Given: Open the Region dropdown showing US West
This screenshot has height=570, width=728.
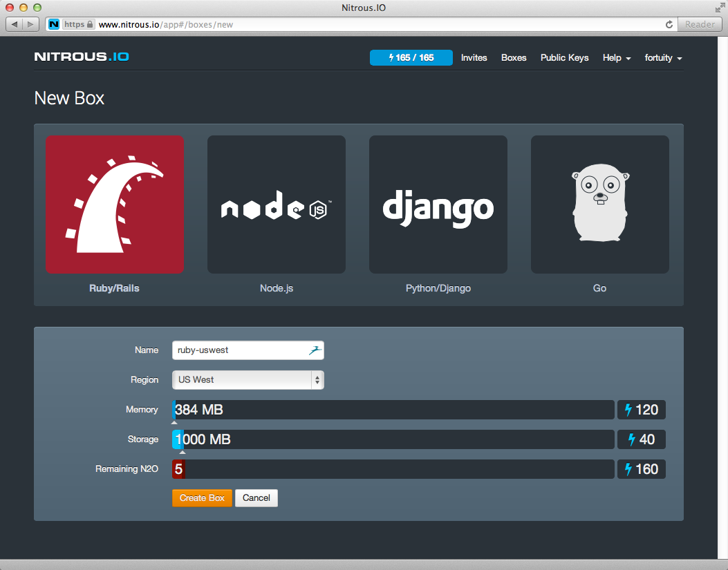Looking at the screenshot, I should [248, 380].
